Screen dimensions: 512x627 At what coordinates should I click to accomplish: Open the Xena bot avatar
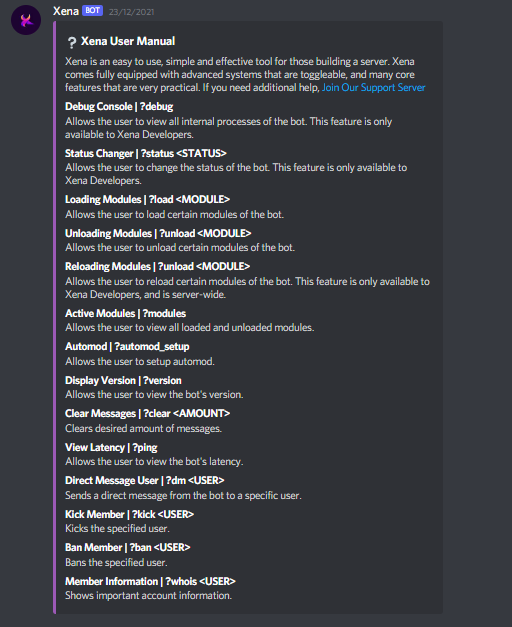point(26,20)
